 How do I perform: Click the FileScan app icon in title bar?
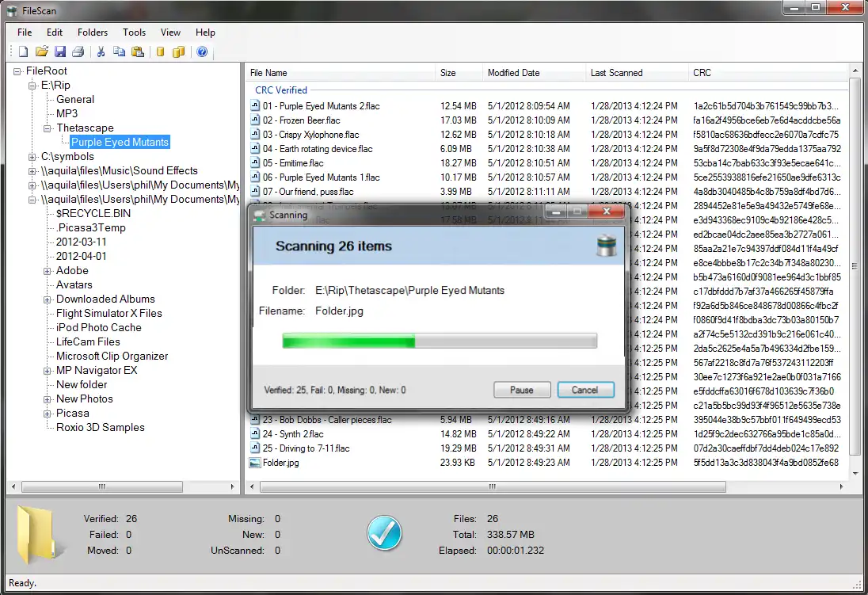(11, 10)
